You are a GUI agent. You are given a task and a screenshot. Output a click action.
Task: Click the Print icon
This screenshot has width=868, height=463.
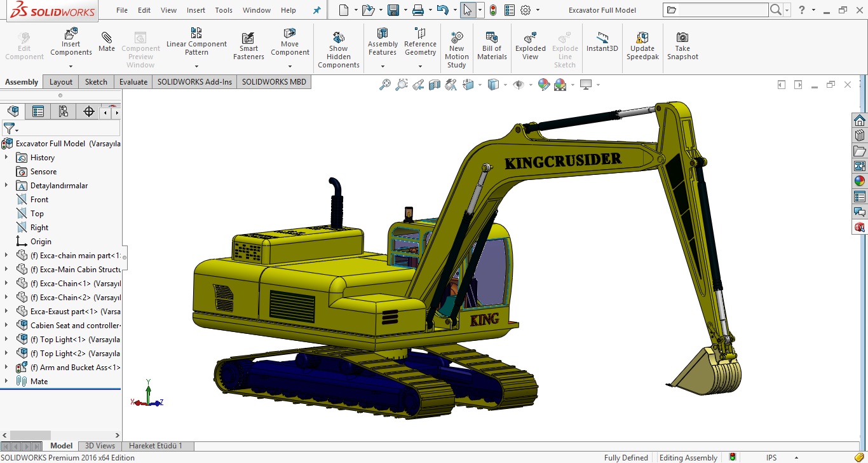[x=417, y=10]
